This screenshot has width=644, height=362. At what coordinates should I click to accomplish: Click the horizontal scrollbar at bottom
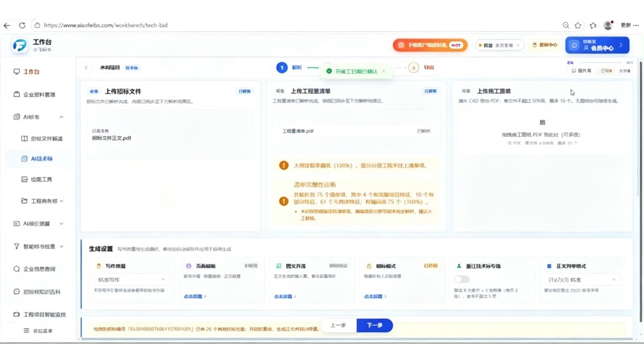[357, 339]
